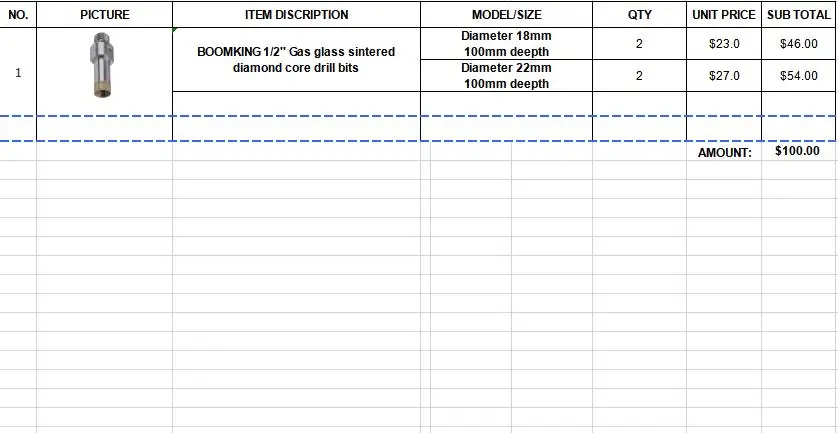Viewport: 838px width, 433px height.
Task: Select the quantity cell for Diameter 22mm
Action: click(640, 76)
